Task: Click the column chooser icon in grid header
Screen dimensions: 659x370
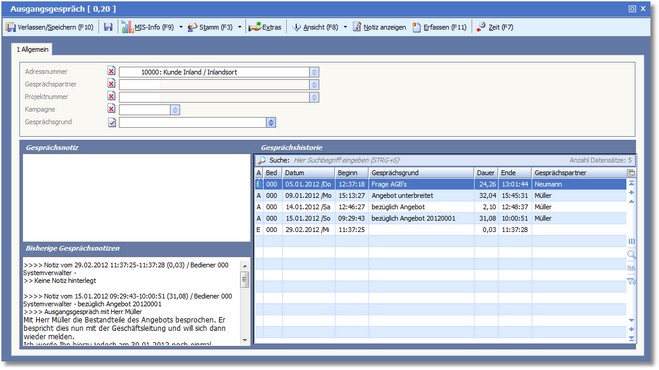Action: point(631,173)
